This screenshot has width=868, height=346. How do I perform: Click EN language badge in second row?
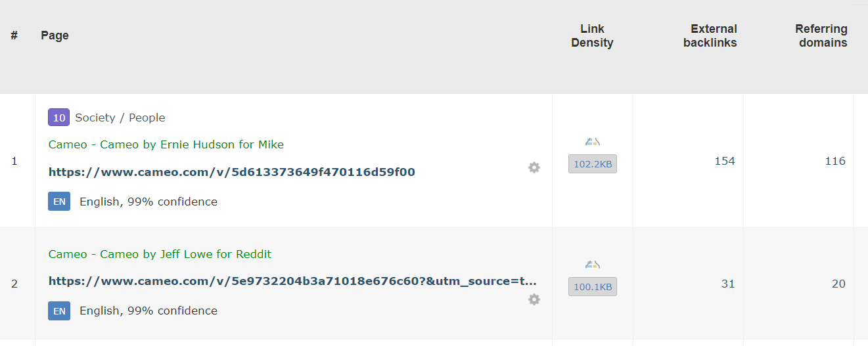point(59,311)
